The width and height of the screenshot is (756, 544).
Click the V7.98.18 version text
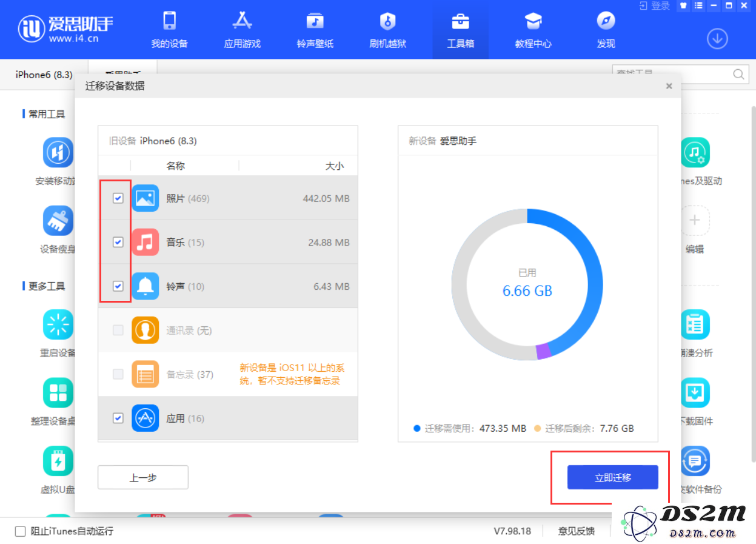(x=512, y=531)
